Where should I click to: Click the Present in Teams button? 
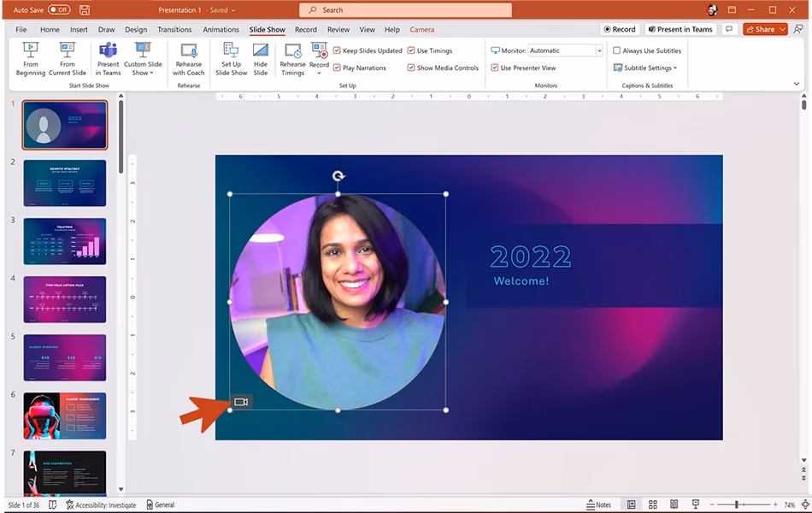point(681,28)
